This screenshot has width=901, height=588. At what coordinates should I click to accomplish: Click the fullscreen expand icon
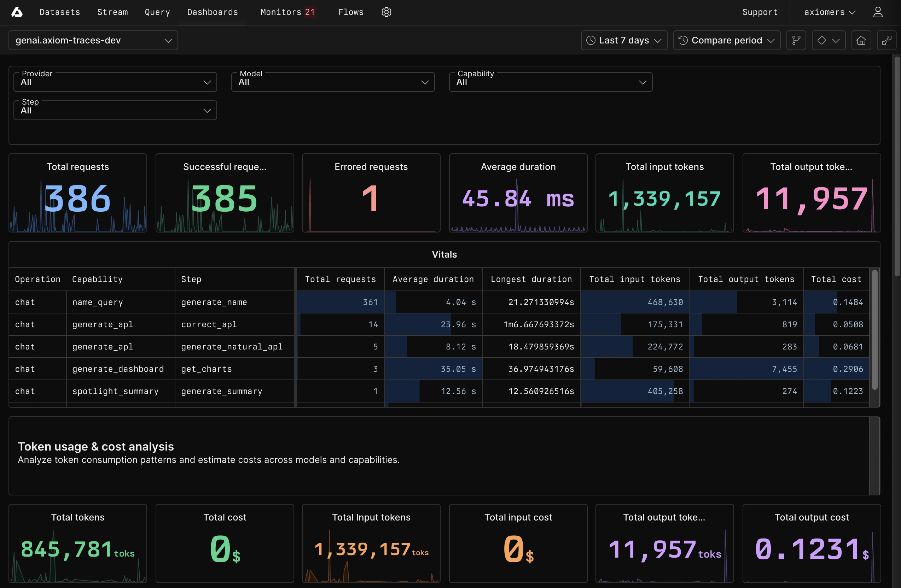point(886,40)
